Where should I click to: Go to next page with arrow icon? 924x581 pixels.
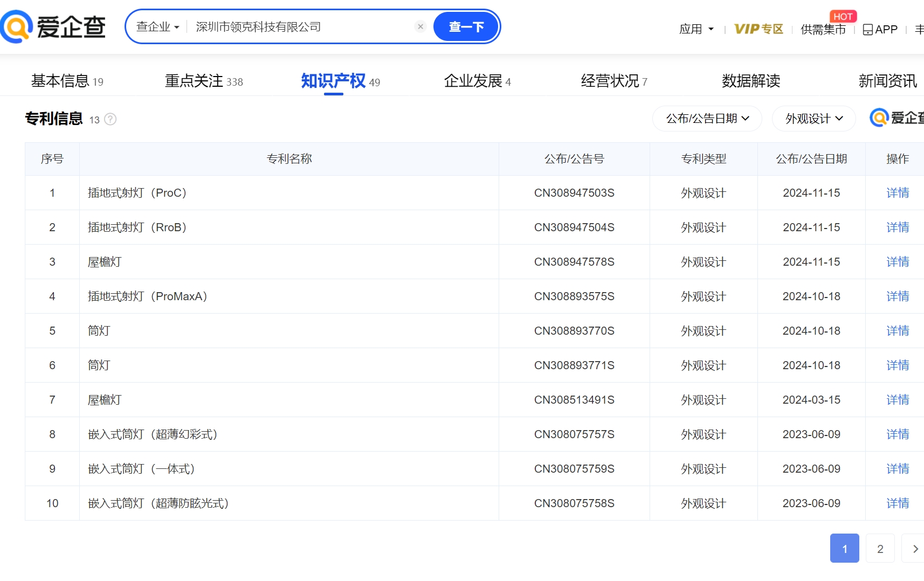tap(915, 549)
